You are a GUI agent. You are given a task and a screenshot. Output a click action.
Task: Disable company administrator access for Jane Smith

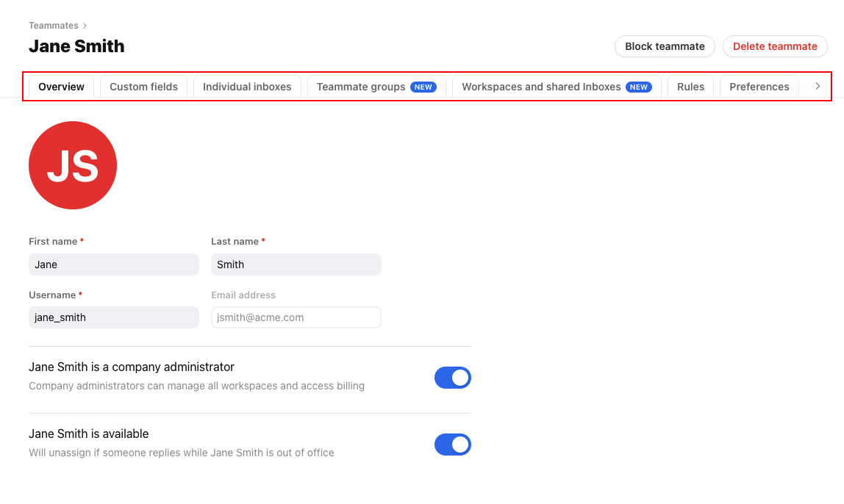(x=453, y=378)
